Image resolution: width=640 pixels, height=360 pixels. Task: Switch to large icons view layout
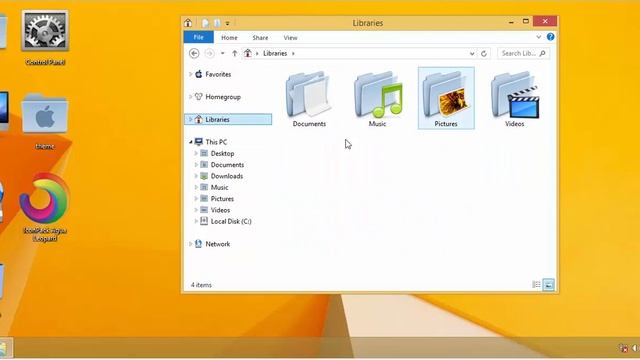[549, 284]
